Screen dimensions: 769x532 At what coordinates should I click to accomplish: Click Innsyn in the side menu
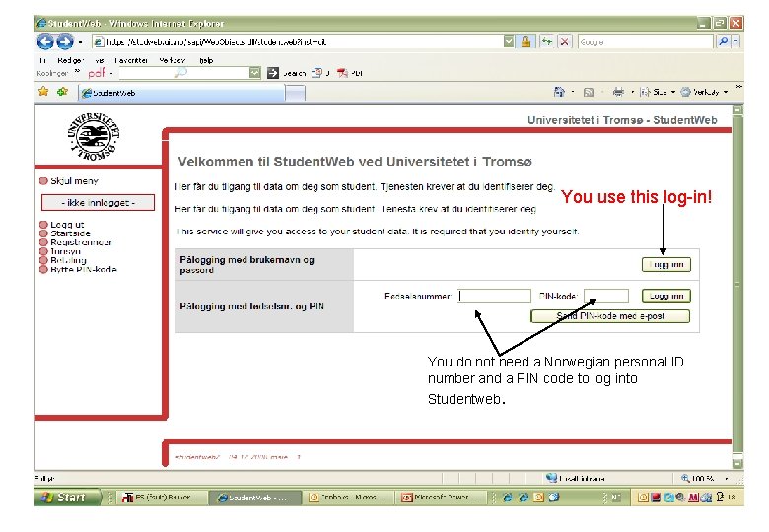coord(65,251)
